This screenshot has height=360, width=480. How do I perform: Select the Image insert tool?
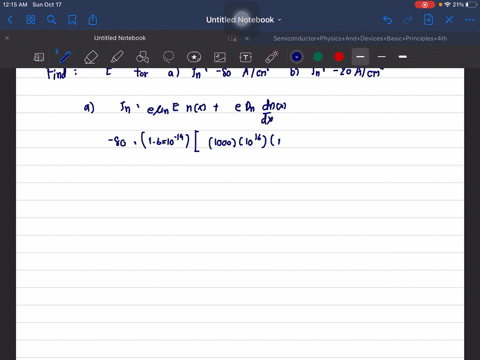point(220,57)
